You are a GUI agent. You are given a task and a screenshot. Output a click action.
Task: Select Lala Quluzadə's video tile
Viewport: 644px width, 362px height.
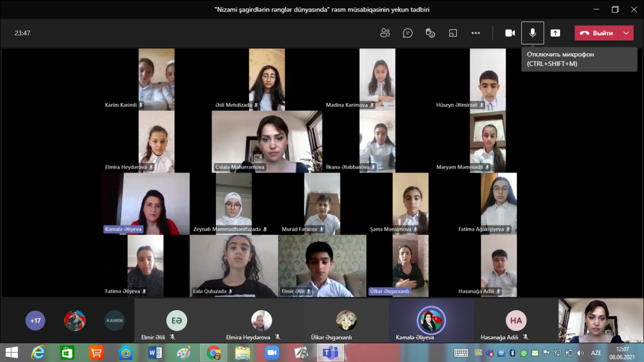[234, 266]
